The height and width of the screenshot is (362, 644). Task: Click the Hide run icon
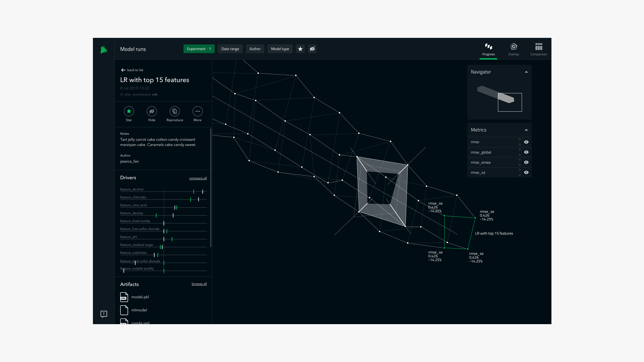(152, 111)
